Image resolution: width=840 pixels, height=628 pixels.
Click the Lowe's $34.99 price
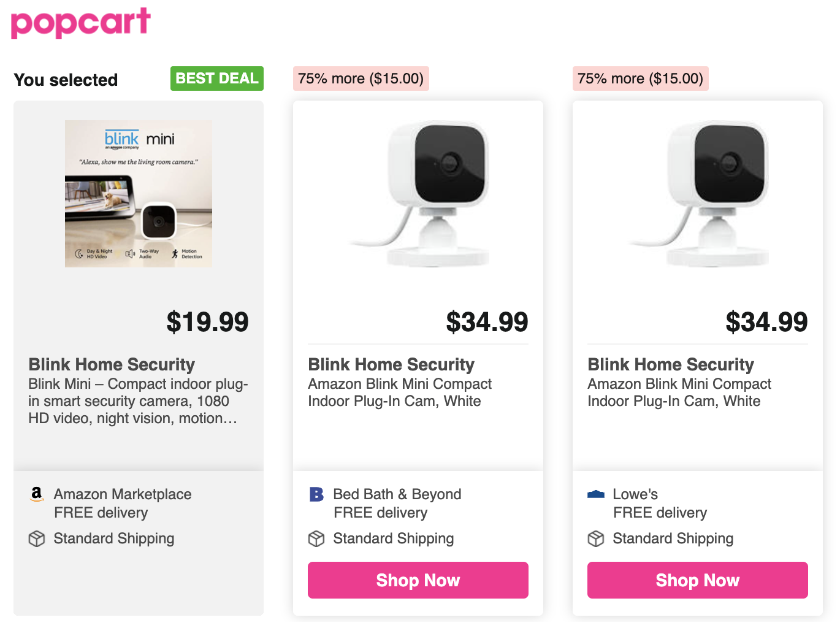766,322
